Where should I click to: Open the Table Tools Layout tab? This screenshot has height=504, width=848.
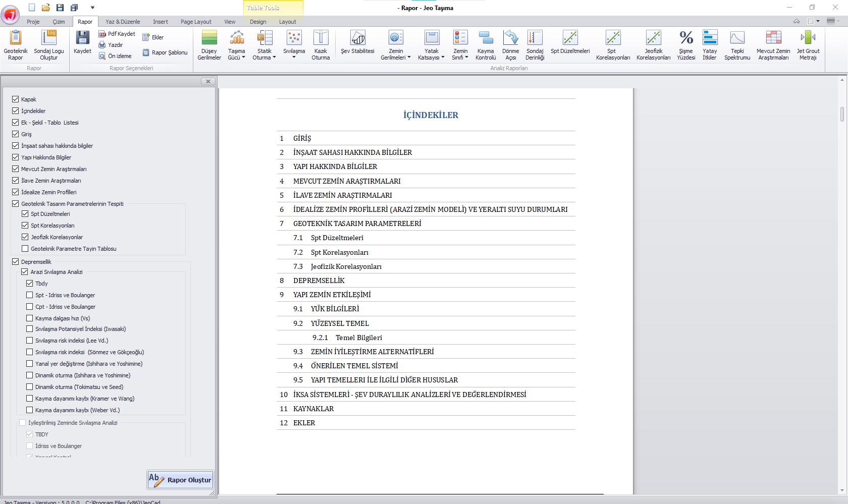click(288, 22)
